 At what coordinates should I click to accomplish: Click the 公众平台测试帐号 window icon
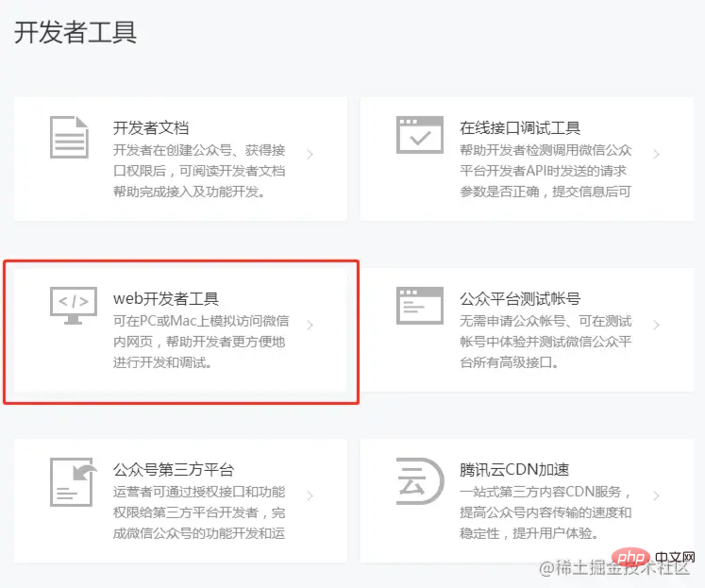coord(419,306)
